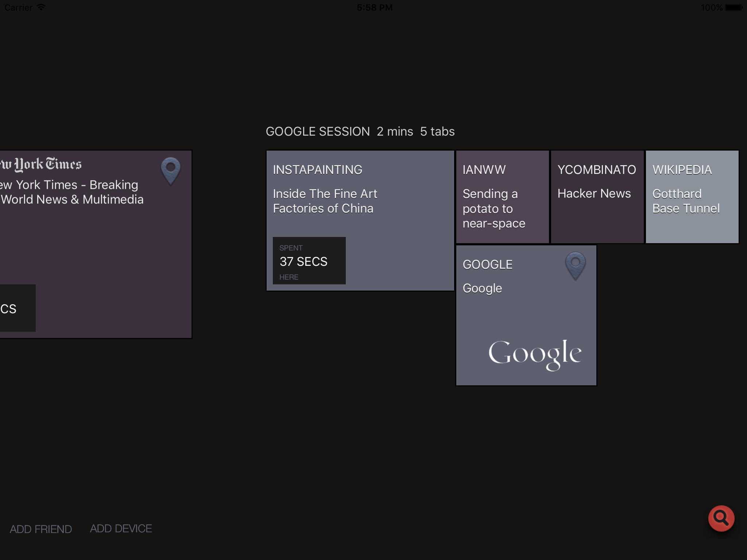Tap the Wi-Fi icon in status bar
The height and width of the screenshot is (560, 747).
tap(41, 7)
